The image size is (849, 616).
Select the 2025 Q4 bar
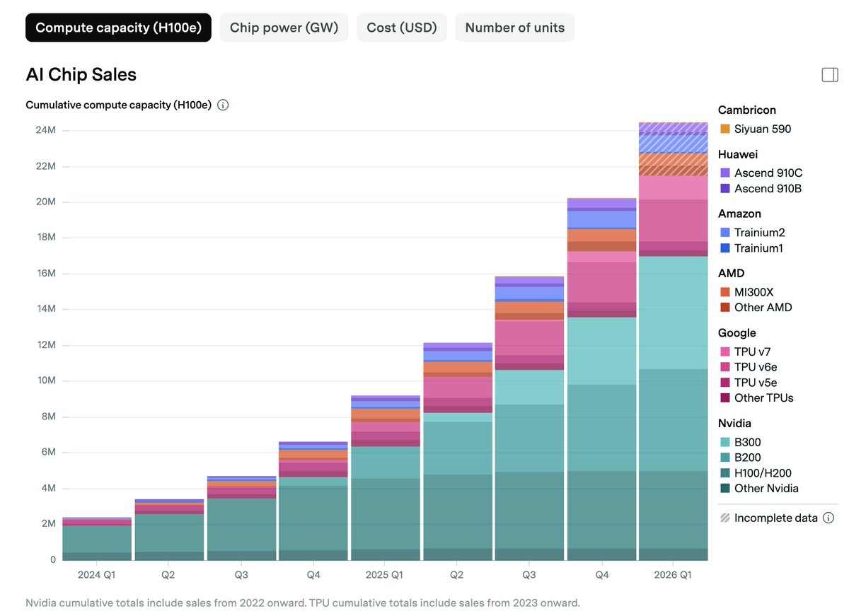[602, 380]
